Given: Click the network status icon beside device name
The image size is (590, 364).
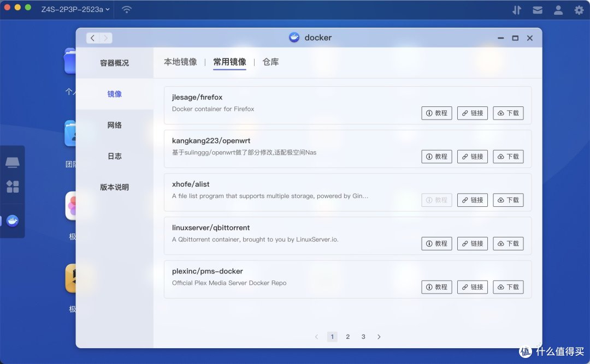Looking at the screenshot, I should 126,9.
